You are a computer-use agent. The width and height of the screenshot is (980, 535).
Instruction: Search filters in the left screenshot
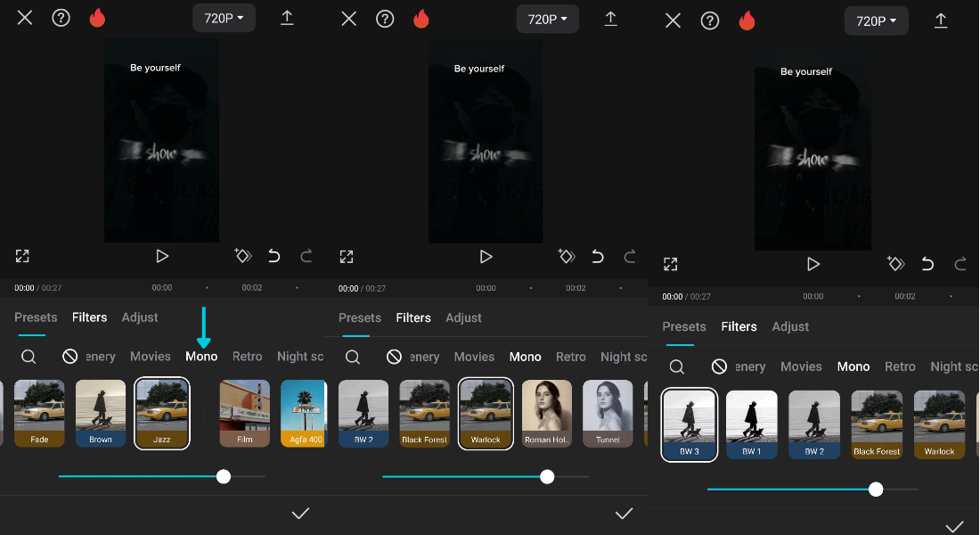coord(29,357)
